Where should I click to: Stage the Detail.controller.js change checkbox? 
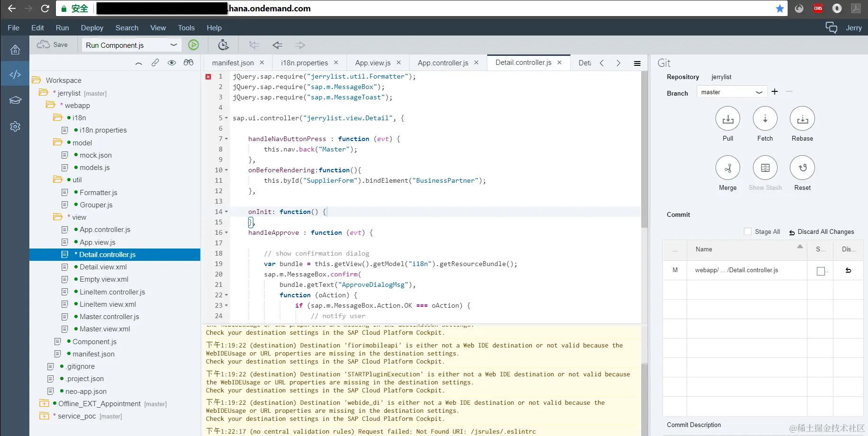click(x=821, y=271)
